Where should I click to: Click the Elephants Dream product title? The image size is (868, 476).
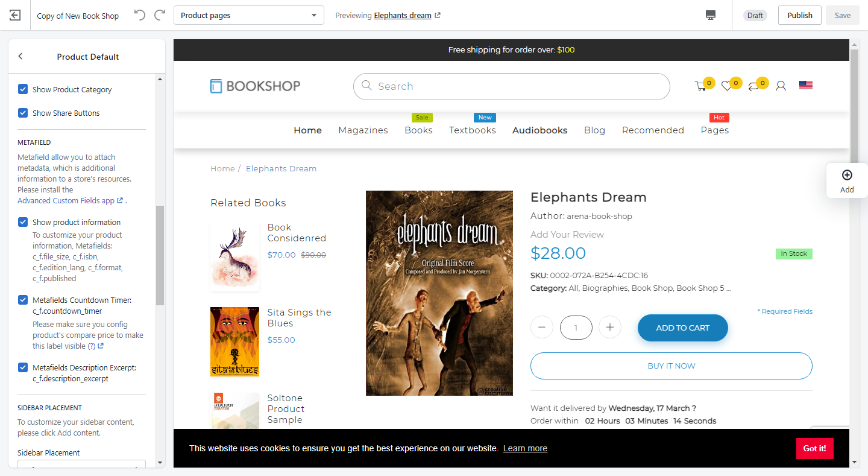(588, 197)
